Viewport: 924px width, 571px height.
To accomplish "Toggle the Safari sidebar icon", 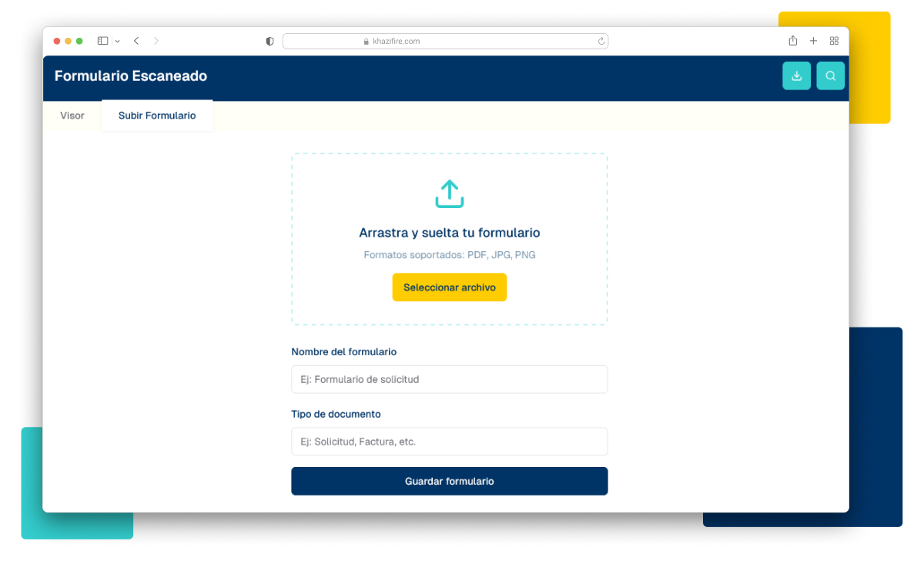I will coord(102,41).
